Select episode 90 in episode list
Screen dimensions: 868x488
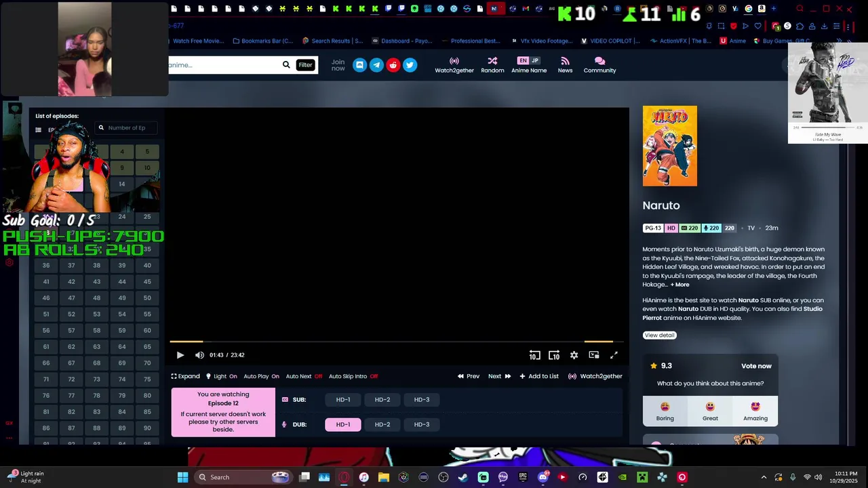147,428
